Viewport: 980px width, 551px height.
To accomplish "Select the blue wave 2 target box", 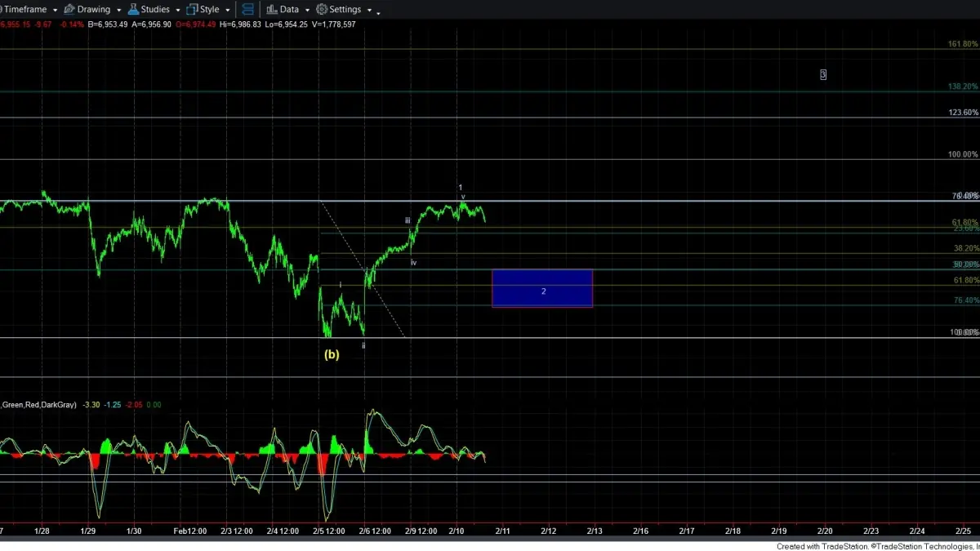I will (542, 289).
